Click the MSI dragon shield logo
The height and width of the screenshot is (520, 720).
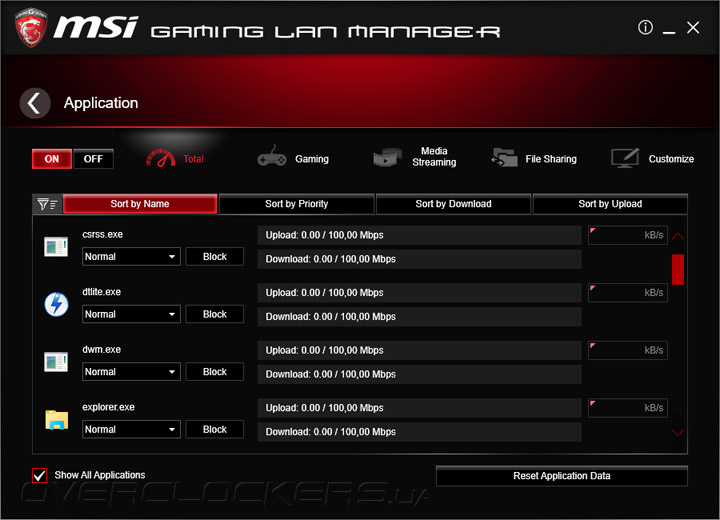point(31,27)
